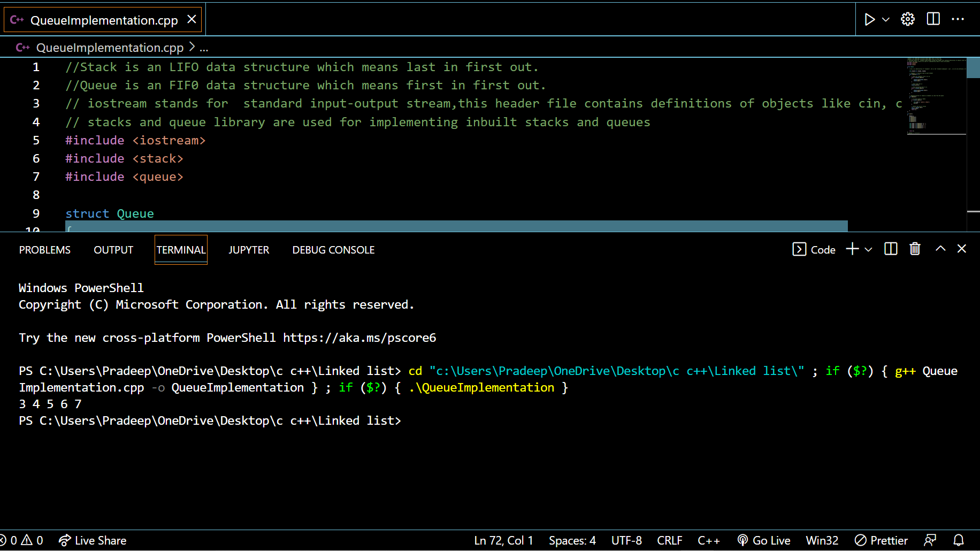This screenshot has height=551, width=980.
Task: Open terminal launch profile dropdown
Action: [x=868, y=249]
